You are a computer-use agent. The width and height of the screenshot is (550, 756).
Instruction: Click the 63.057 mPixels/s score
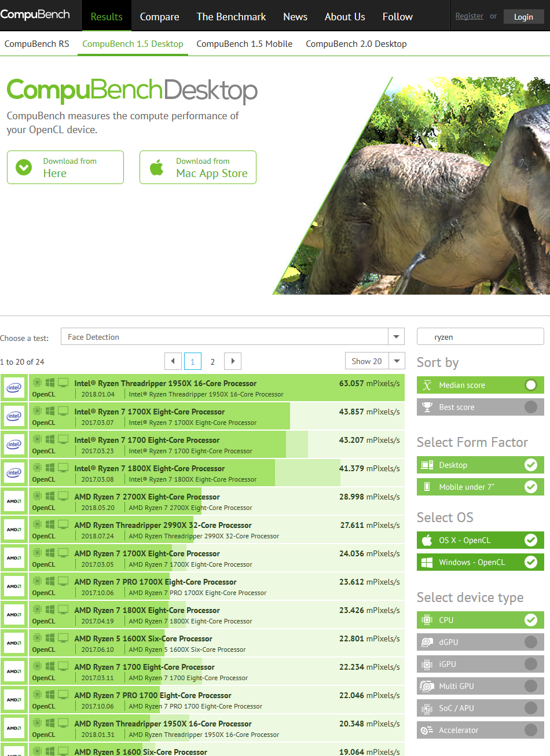click(x=369, y=383)
